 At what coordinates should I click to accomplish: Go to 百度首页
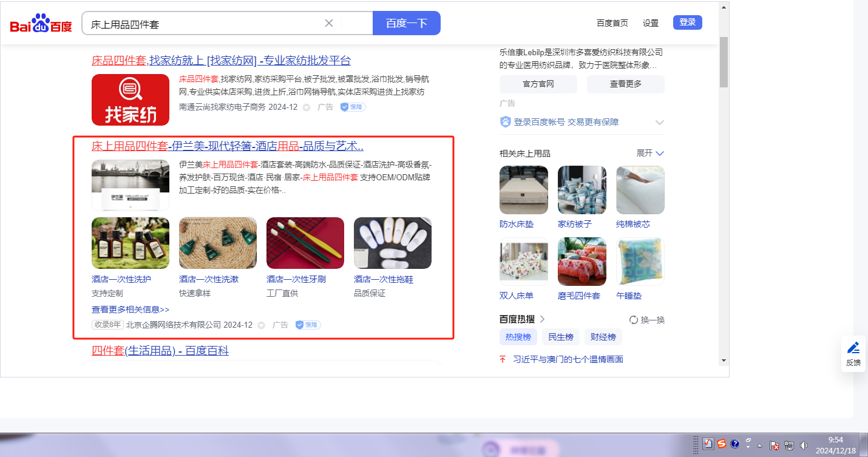coord(612,23)
